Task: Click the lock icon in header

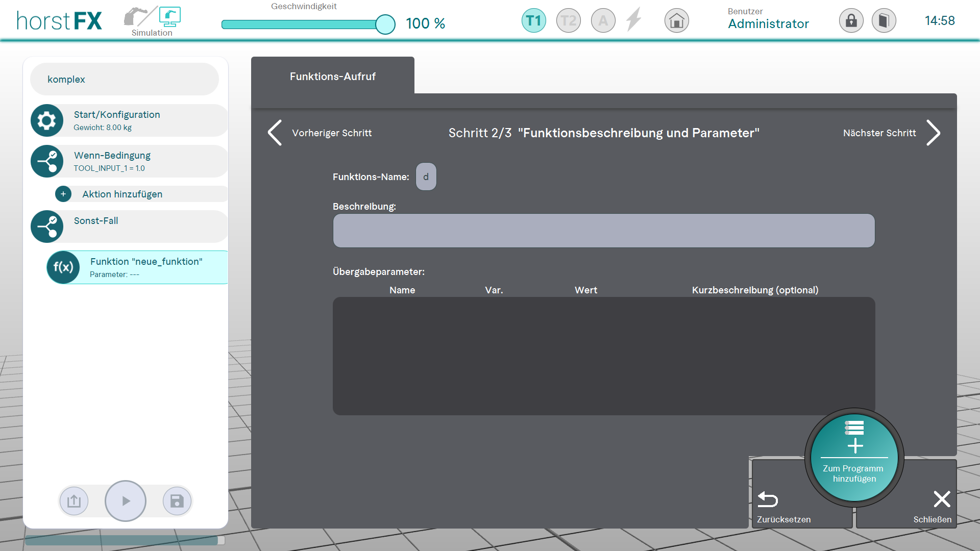Action: click(x=851, y=21)
